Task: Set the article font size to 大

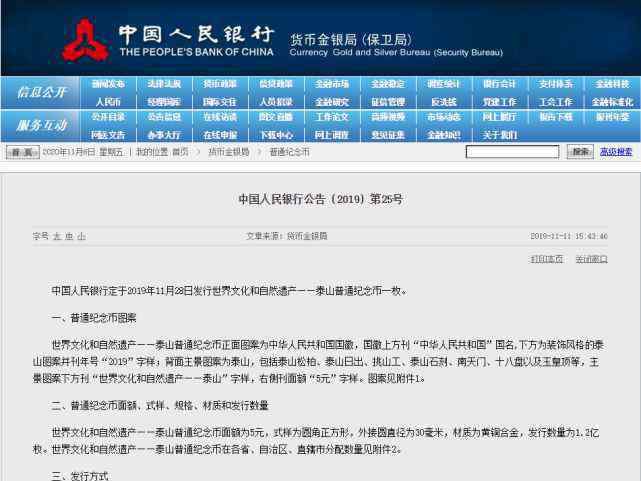Action: (57, 236)
